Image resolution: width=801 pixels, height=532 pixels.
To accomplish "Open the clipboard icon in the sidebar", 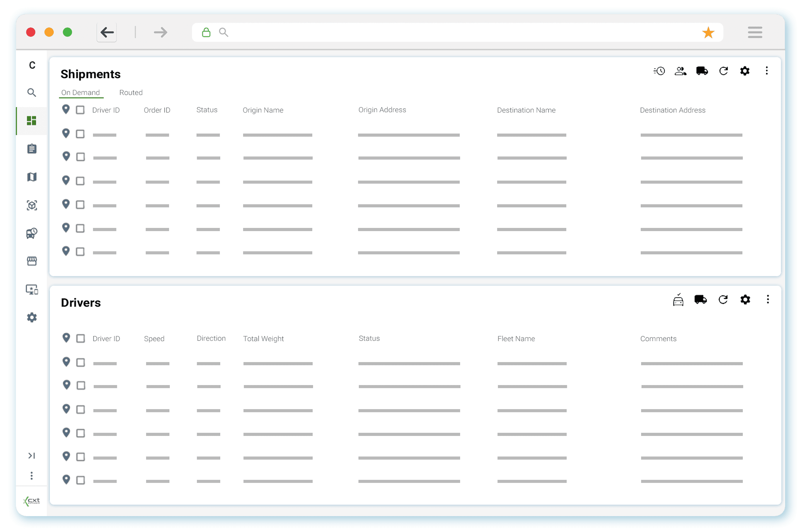I will [32, 148].
